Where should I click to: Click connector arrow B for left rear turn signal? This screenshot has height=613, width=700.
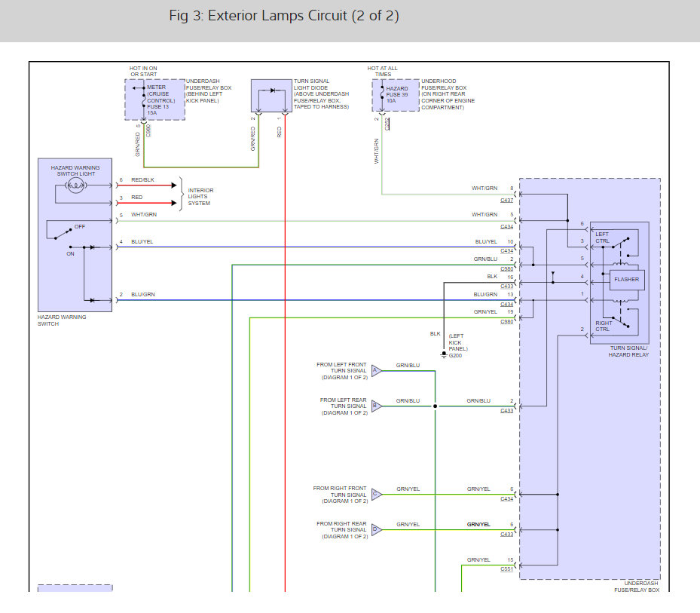[376, 406]
